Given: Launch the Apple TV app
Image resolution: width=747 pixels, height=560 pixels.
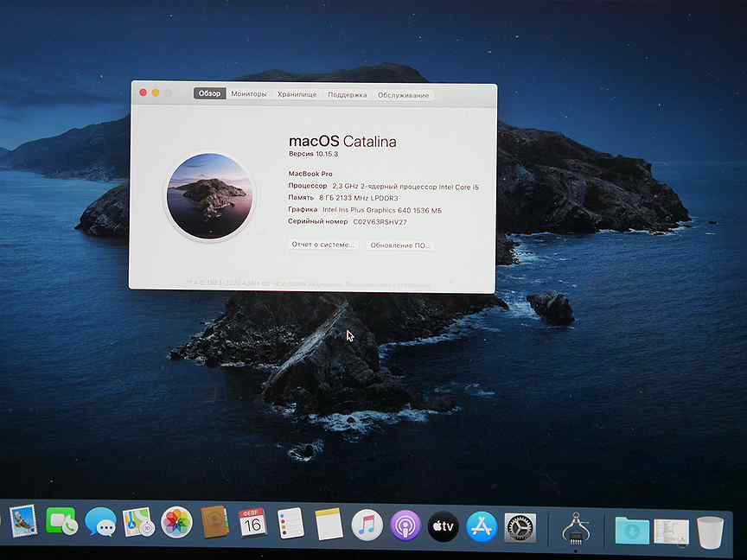Looking at the screenshot, I should coord(443,526).
